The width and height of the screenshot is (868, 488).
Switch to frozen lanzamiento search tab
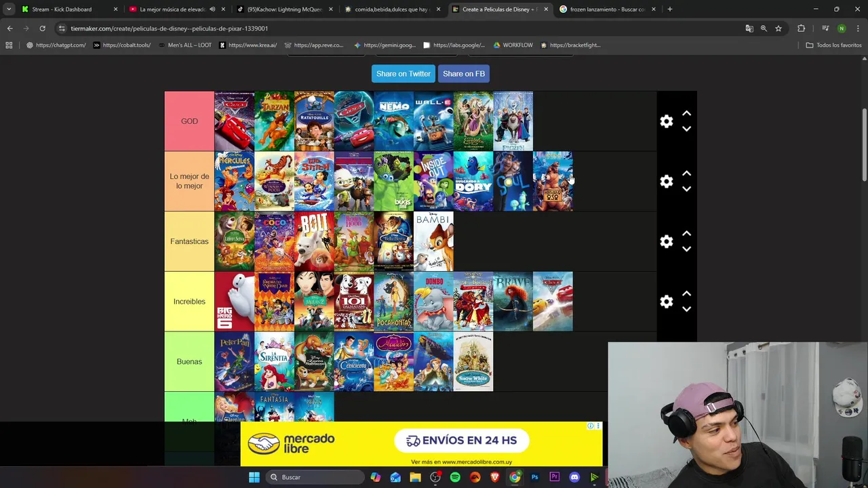607,9
